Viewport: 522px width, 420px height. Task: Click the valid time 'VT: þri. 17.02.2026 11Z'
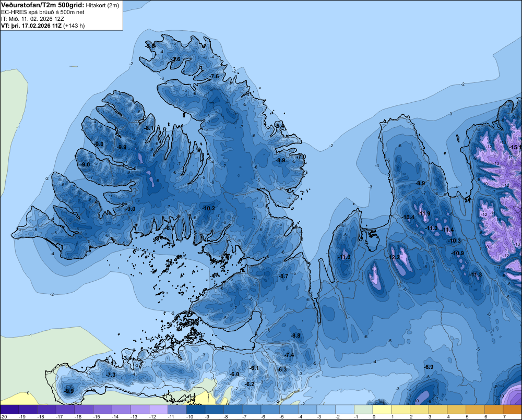pos(31,26)
